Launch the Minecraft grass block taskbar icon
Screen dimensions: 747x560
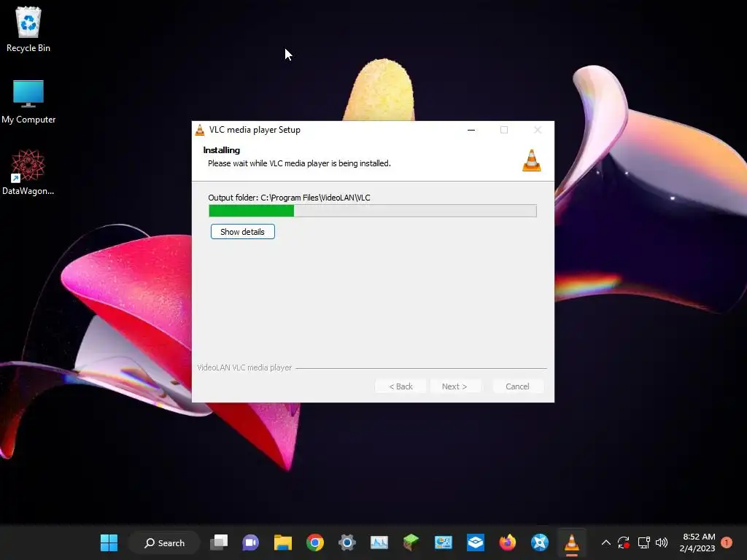[411, 542]
